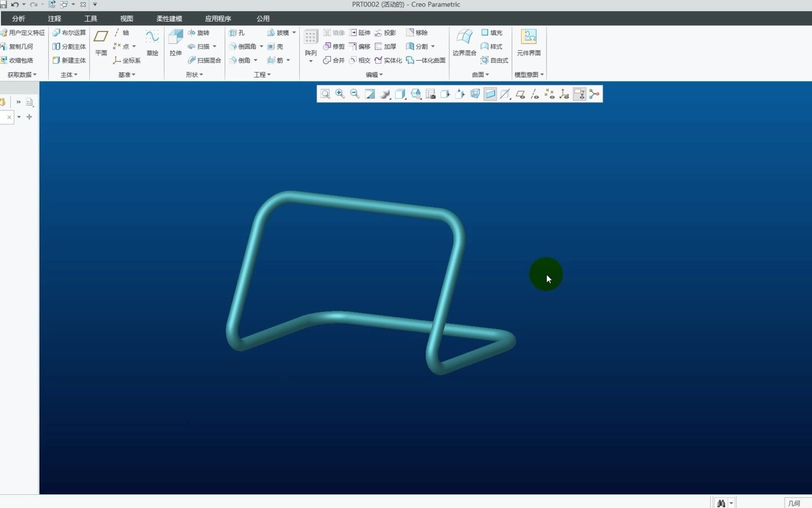812x508 pixels.
Task: Toggle datum axis display visibility
Action: point(535,94)
